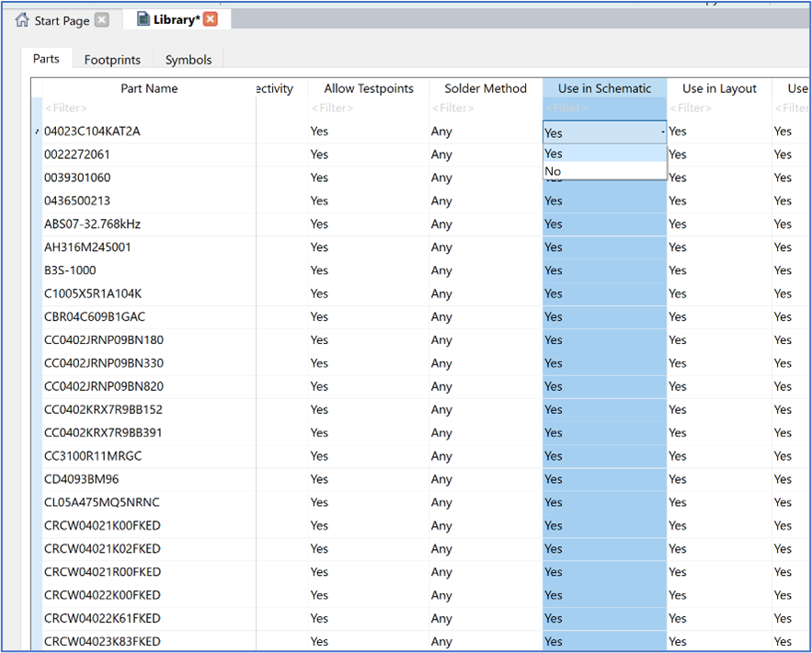The image size is (812, 653).
Task: Click the Use in Layout column header
Action: tap(719, 88)
